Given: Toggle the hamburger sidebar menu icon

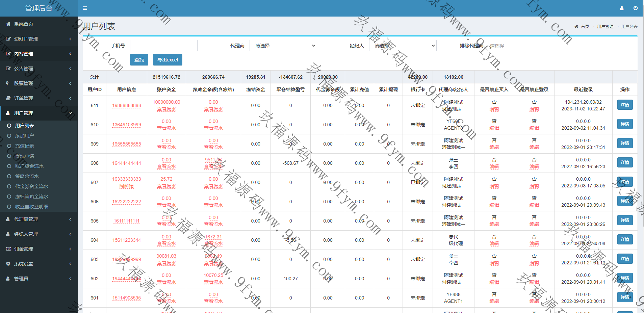Looking at the screenshot, I should pos(85,8).
